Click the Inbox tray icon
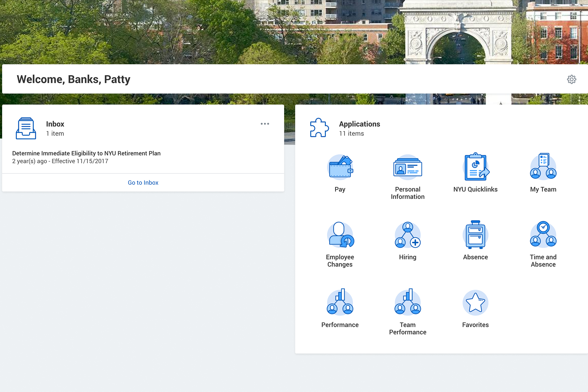This screenshot has height=392, width=588. (26, 128)
